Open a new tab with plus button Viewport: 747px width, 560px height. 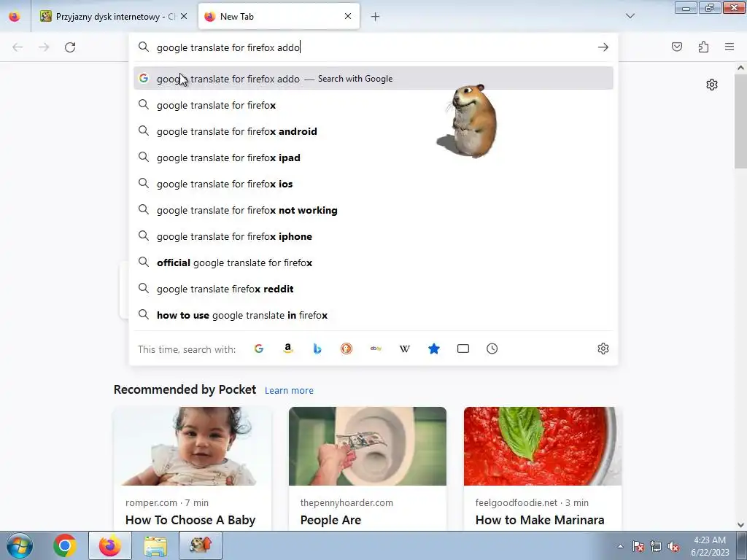pos(376,17)
